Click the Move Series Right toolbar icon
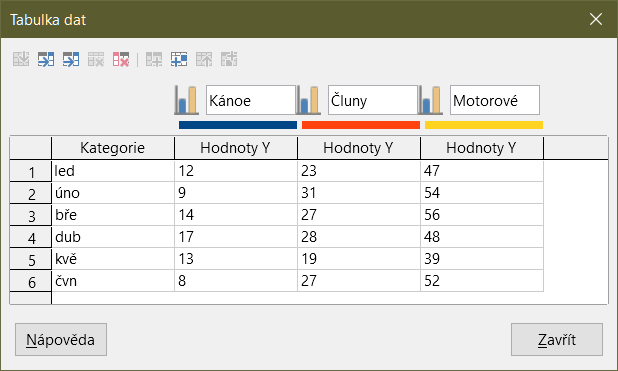This screenshot has width=618, height=371. (x=179, y=59)
